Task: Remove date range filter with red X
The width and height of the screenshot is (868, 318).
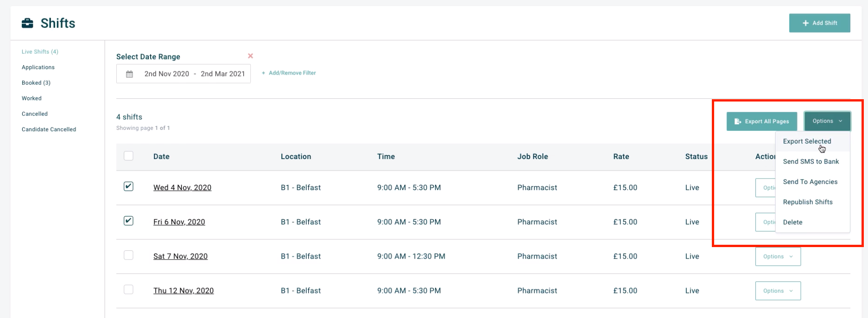Action: click(x=250, y=56)
